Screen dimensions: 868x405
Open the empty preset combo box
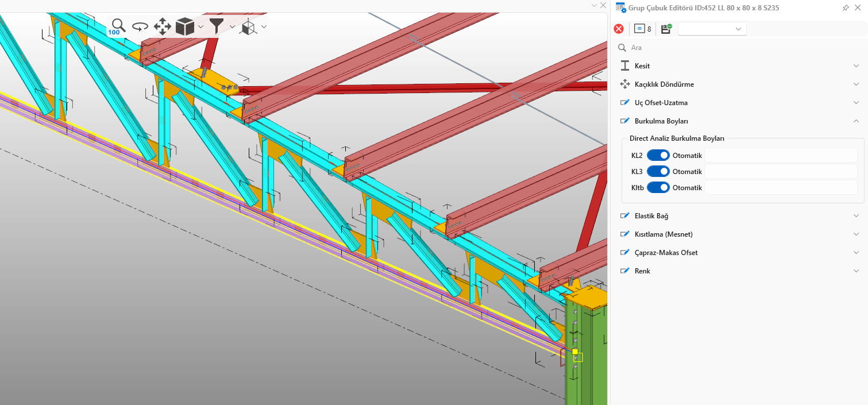712,29
